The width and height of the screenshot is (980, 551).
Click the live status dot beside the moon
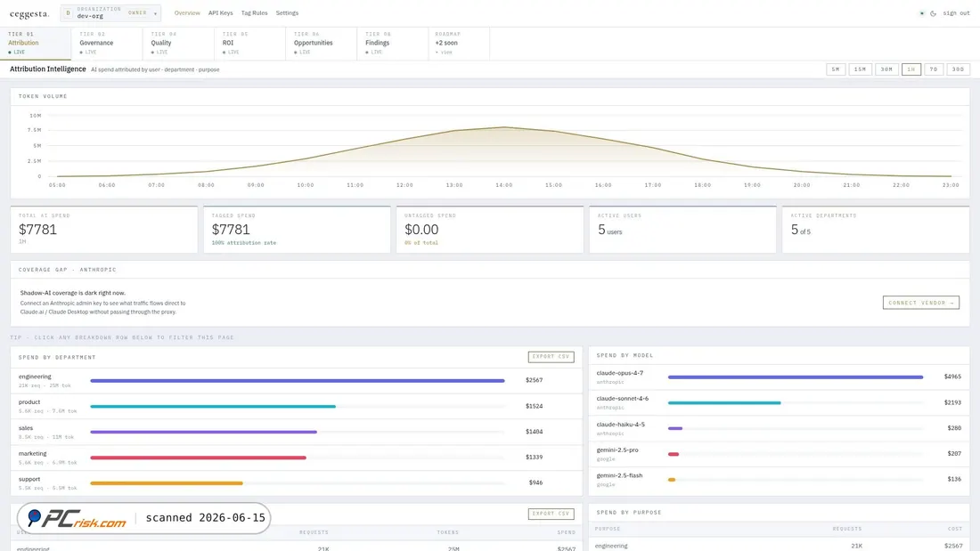pyautogui.click(x=922, y=13)
